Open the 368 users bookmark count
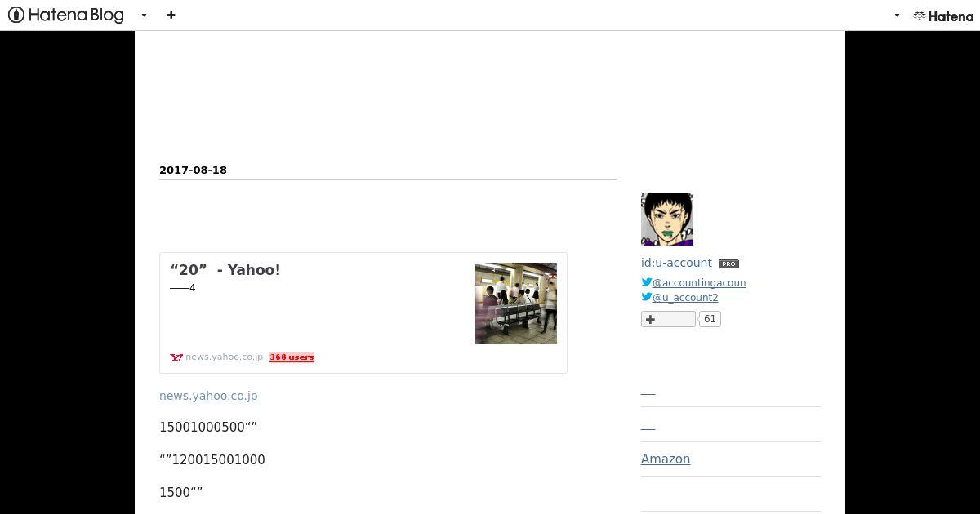The image size is (980, 514). [x=292, y=357]
